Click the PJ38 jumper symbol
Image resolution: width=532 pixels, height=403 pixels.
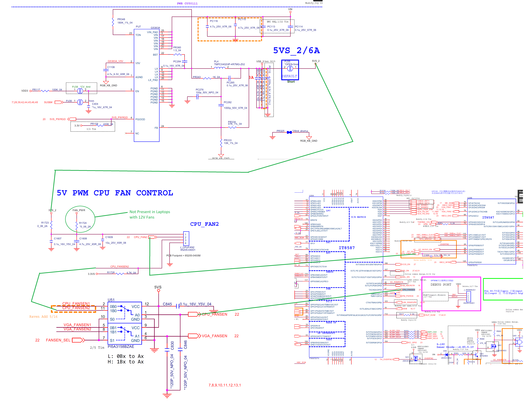pyautogui.click(x=80, y=91)
